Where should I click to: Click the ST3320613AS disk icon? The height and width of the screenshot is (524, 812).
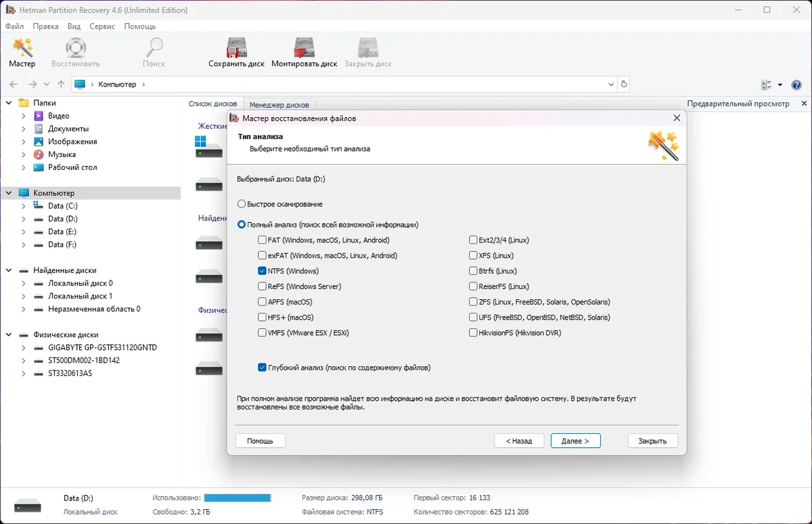point(39,373)
